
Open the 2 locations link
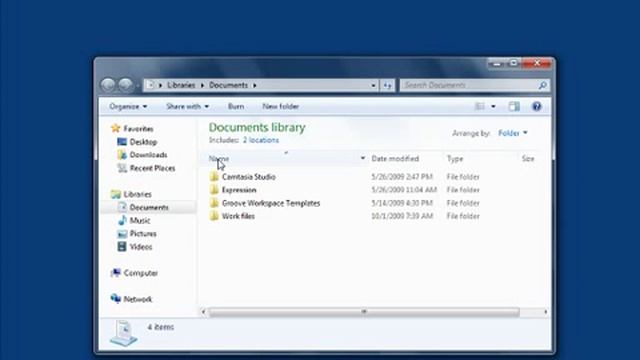(261, 140)
